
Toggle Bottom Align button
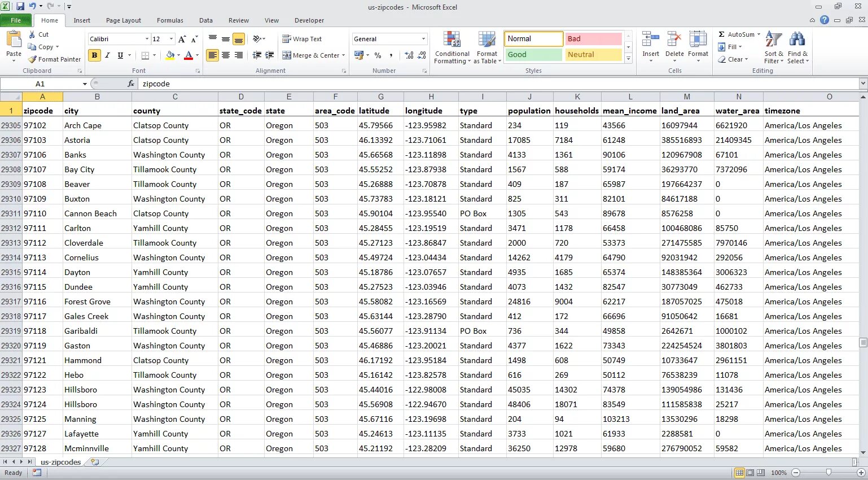pyautogui.click(x=239, y=39)
